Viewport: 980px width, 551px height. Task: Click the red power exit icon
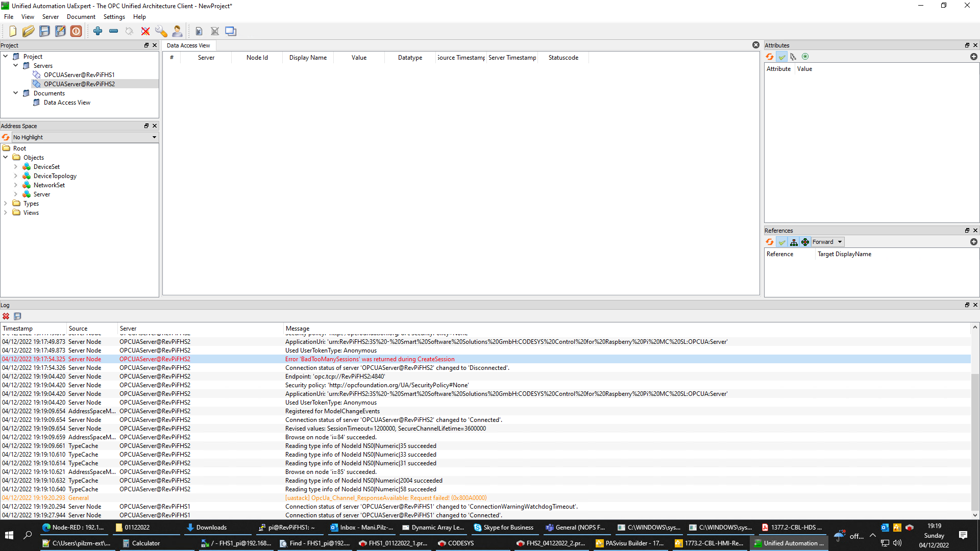click(76, 31)
